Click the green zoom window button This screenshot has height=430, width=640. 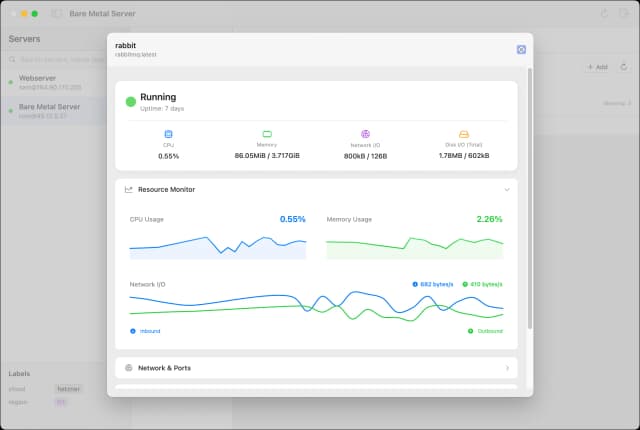tap(35, 13)
